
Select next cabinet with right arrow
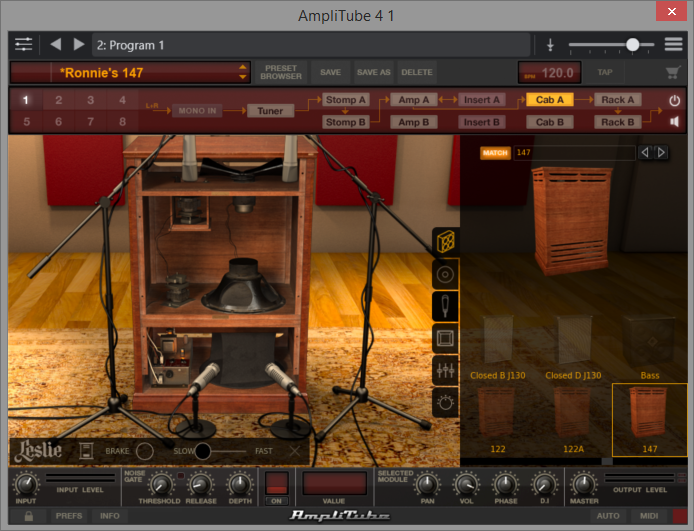661,153
